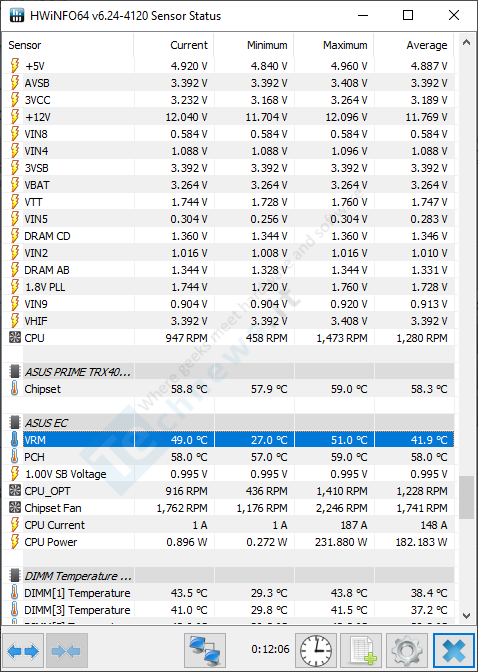The width and height of the screenshot is (478, 672).
Task: Select the VIN5 sensor row
Action: [228, 219]
